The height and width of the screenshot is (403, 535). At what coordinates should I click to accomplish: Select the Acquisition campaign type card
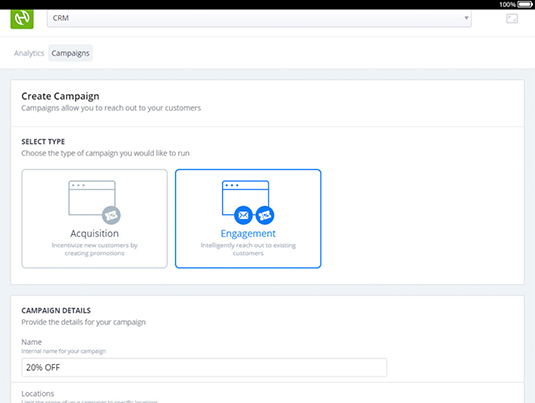pos(95,218)
